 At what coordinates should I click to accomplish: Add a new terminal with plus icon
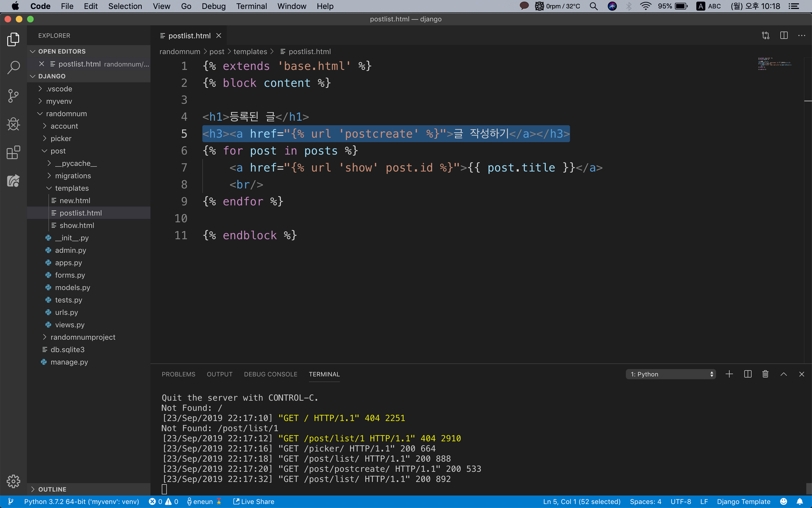pos(729,374)
